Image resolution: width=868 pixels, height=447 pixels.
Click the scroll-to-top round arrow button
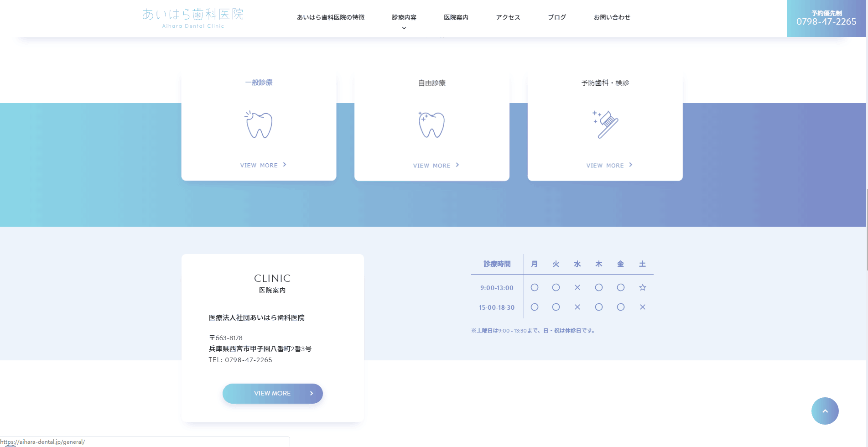[825, 411]
